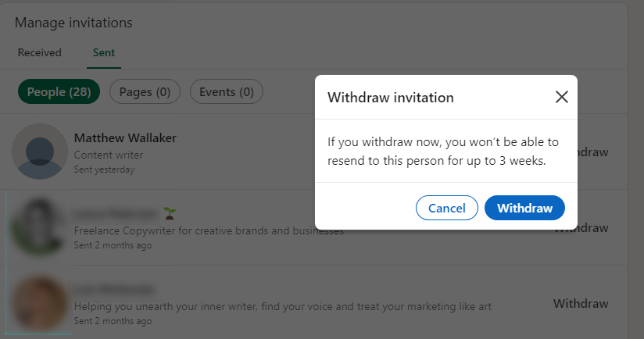Screen dimensions: 644x339
Task: Click the seedling emoji beside second person's name
Action: point(170,213)
